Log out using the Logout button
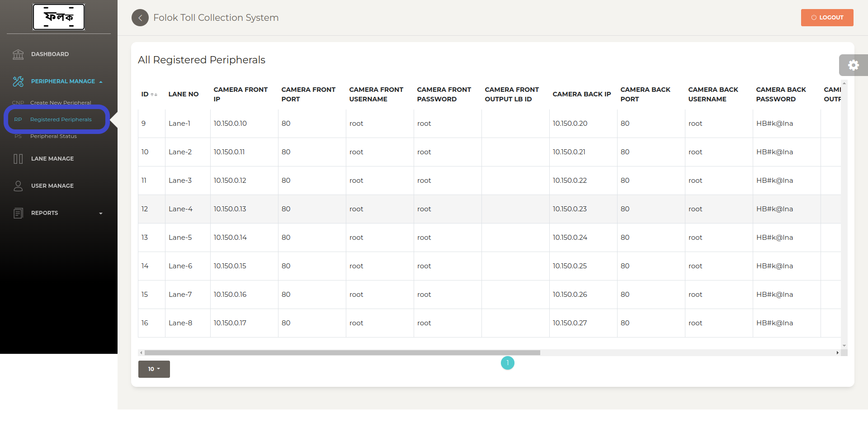 pos(827,18)
